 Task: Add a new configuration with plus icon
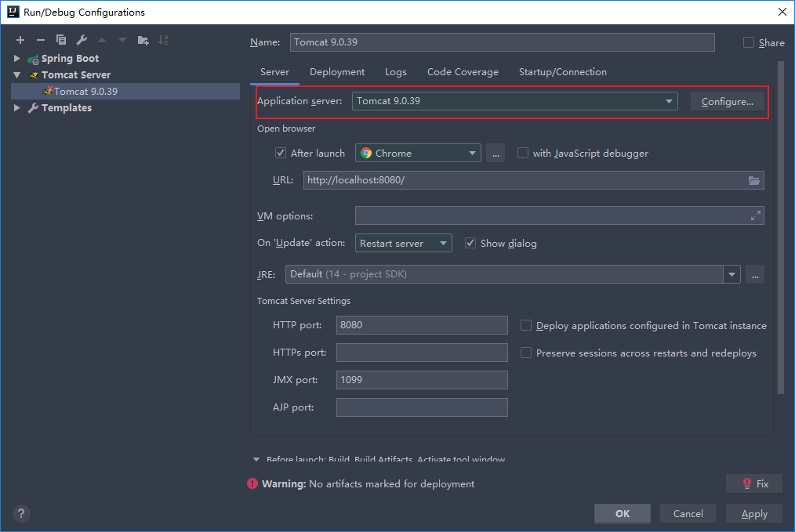click(20, 40)
